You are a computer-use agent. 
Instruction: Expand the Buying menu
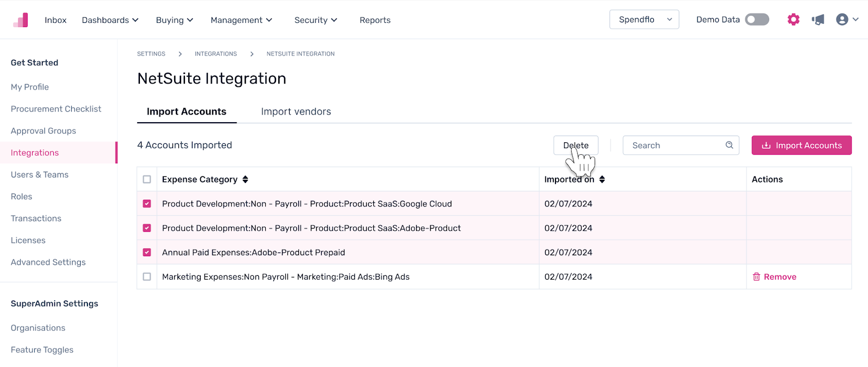(175, 20)
